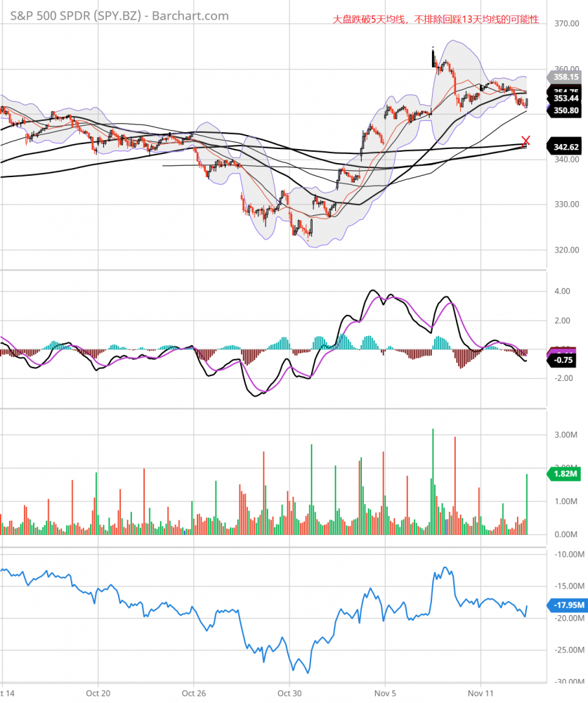This screenshot has height=703, width=588.
Task: Select the Oct 30 date label
Action: click(x=289, y=692)
